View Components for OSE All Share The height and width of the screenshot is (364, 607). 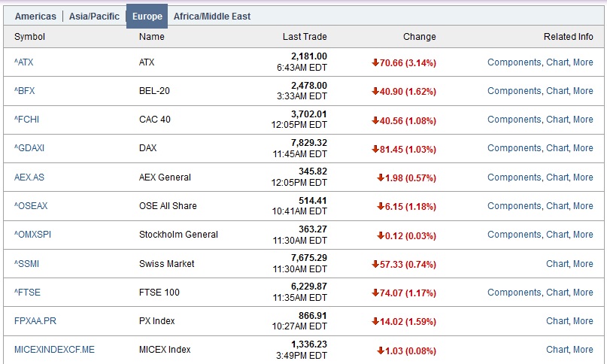(514, 206)
